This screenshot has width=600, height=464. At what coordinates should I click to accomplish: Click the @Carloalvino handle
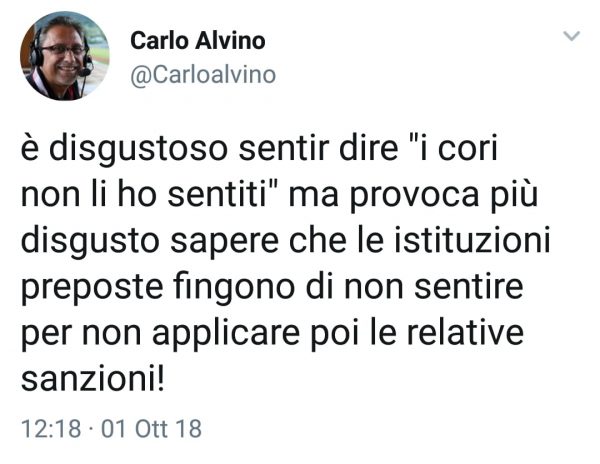click(x=203, y=75)
